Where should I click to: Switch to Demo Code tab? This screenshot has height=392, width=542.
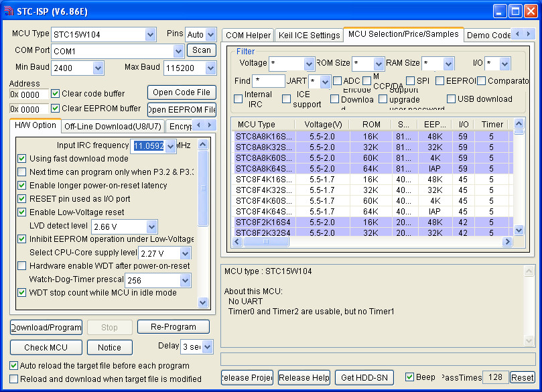coord(488,36)
